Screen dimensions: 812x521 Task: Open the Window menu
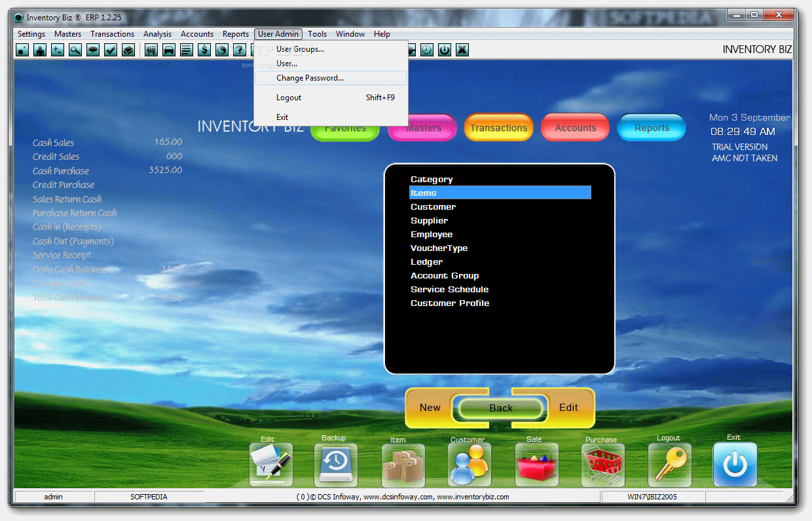tap(350, 34)
